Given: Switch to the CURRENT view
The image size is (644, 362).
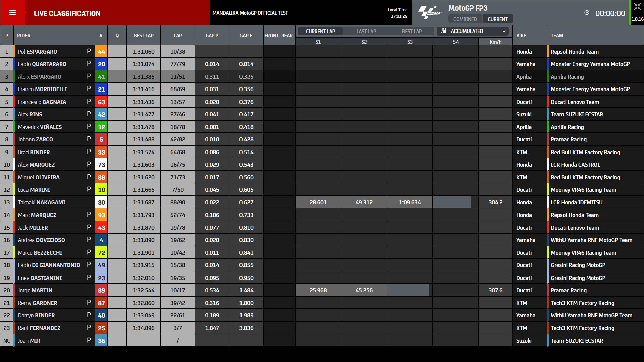Looking at the screenshot, I should tap(497, 19).
